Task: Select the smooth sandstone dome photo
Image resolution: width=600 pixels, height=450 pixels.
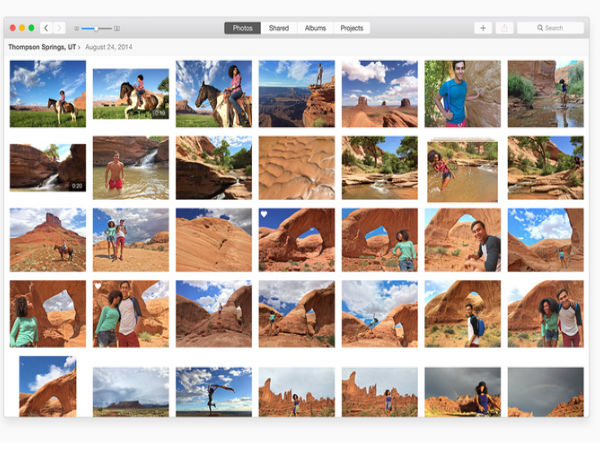Action: [x=214, y=240]
